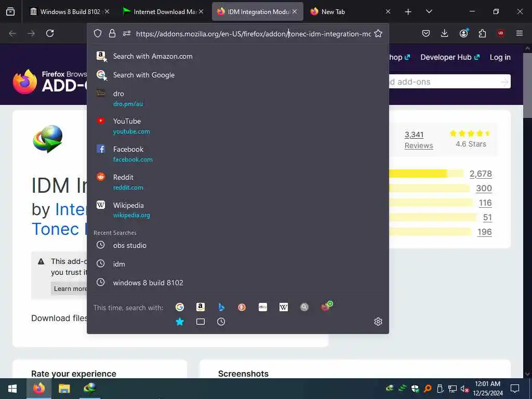Viewport: 532px width, 399px height.
Task: Open tracking protection shield icon
Action: pos(98,33)
